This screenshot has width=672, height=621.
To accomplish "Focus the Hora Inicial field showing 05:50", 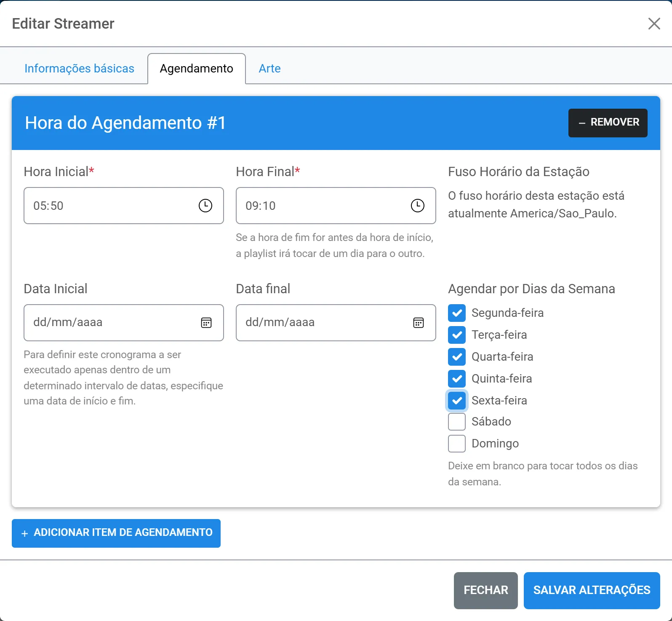I will click(x=124, y=206).
